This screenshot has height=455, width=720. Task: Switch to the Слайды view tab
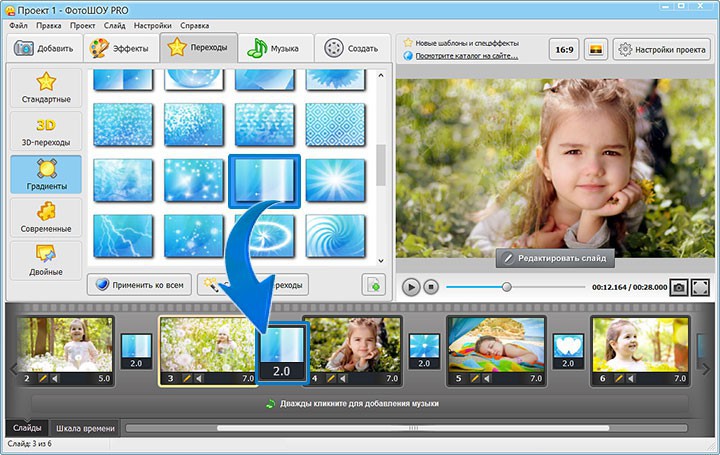tap(27, 428)
